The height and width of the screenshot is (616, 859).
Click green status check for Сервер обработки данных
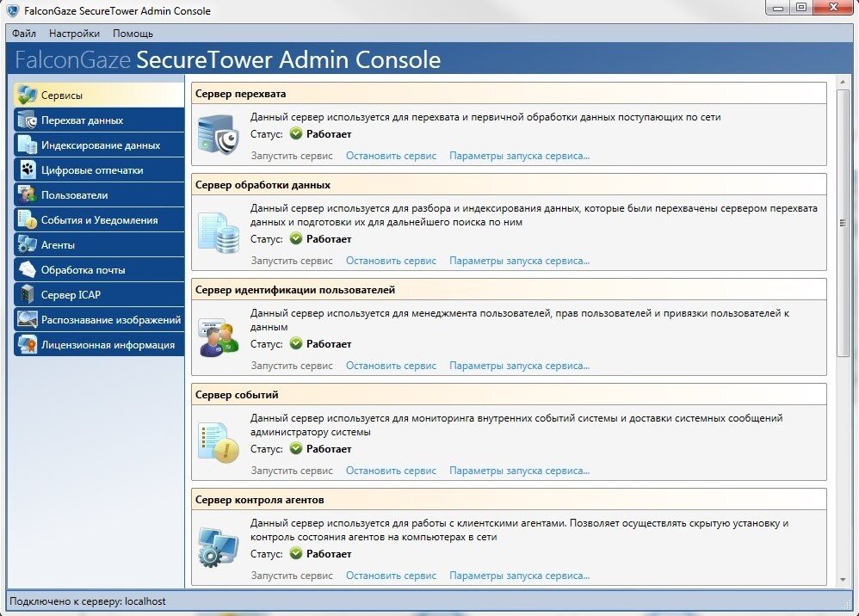coord(296,238)
